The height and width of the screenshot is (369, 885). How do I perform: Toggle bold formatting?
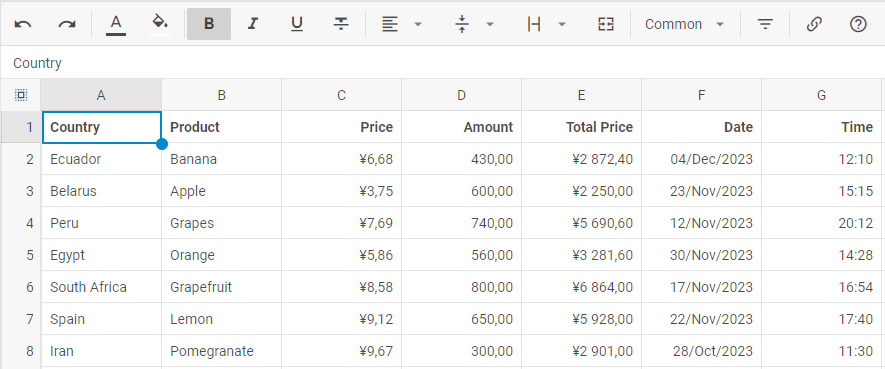[x=209, y=24]
